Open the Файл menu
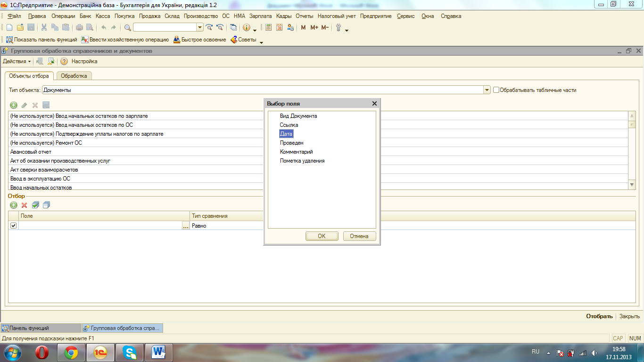 [x=15, y=16]
